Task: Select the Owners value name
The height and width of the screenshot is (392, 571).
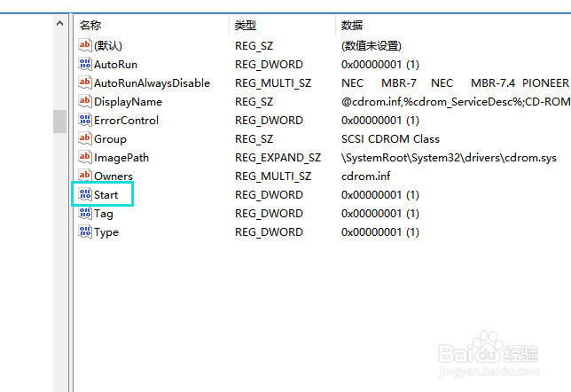Action: (113, 176)
